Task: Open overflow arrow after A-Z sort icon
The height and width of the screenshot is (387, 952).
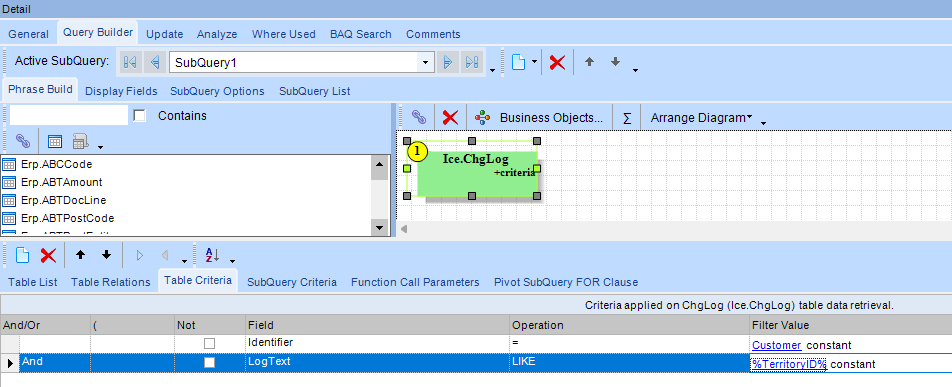Action: coord(232,261)
